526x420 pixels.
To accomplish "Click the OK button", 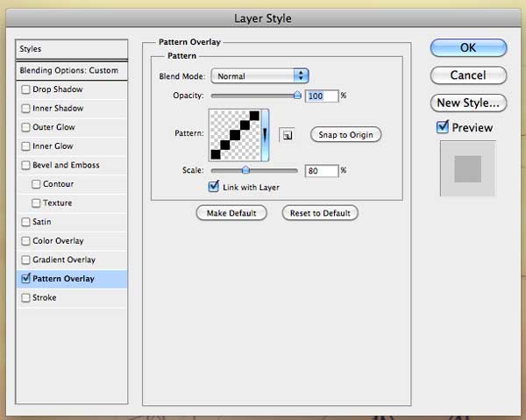I will pyautogui.click(x=469, y=47).
